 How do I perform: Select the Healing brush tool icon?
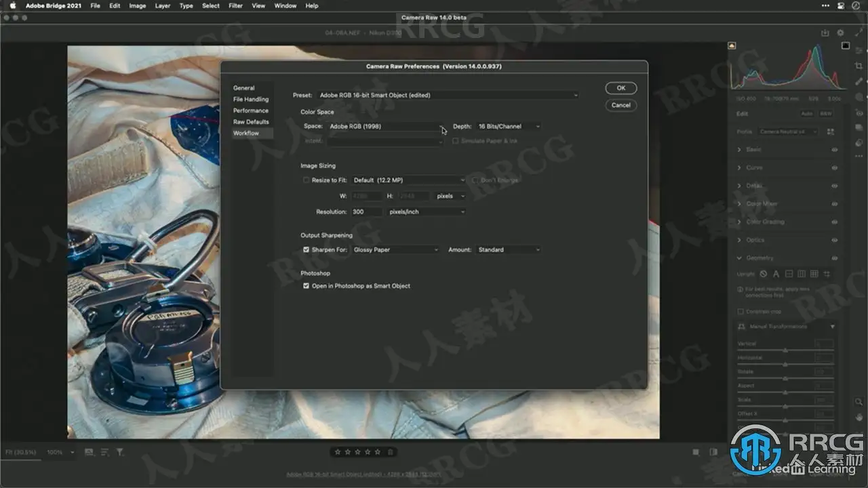click(859, 81)
